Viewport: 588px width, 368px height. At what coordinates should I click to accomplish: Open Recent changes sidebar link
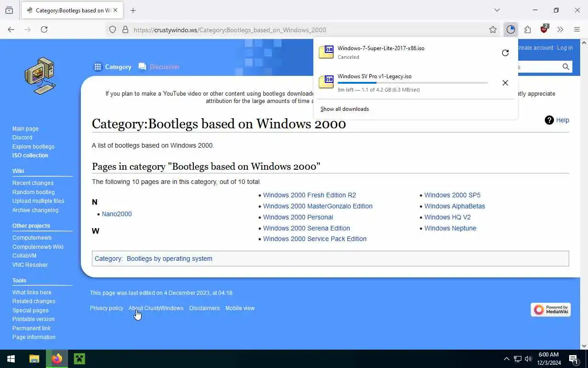pos(33,183)
